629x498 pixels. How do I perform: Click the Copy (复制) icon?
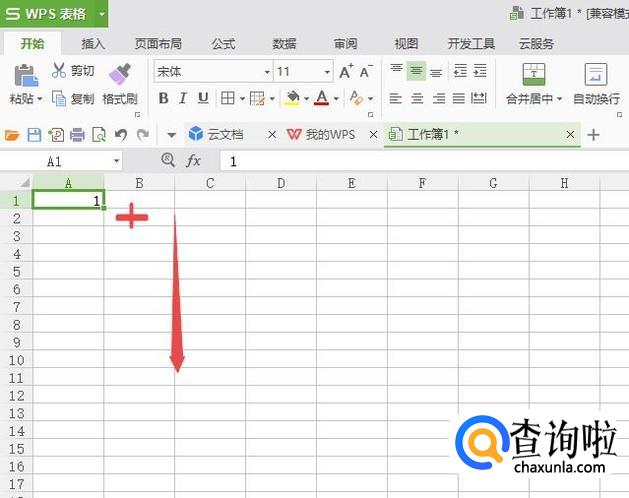pos(59,99)
